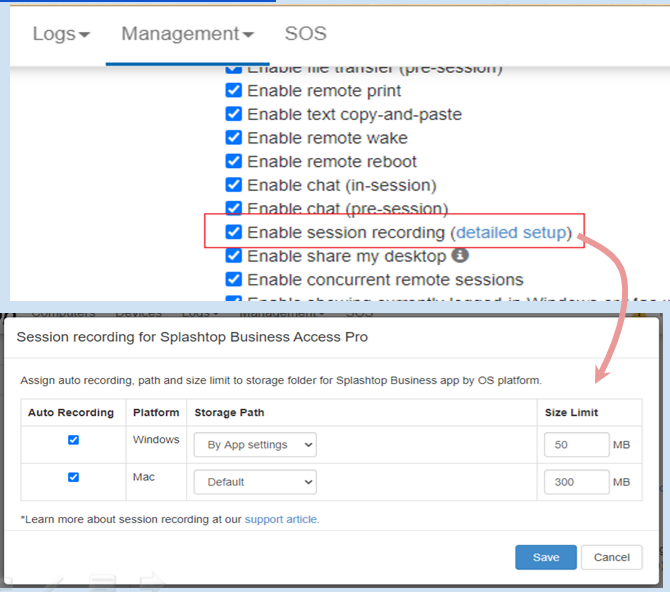Uncheck Enable session recording checkbox
The image size is (670, 592).
coord(234,232)
